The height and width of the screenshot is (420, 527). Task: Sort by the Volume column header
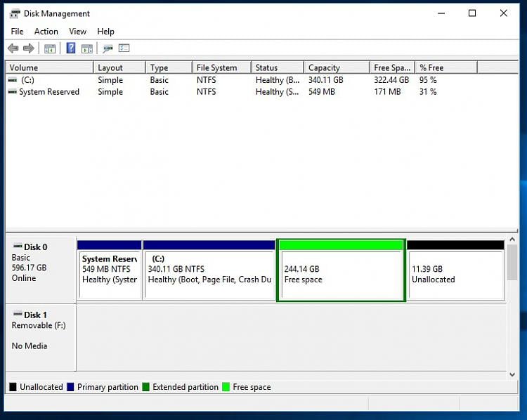pos(49,67)
